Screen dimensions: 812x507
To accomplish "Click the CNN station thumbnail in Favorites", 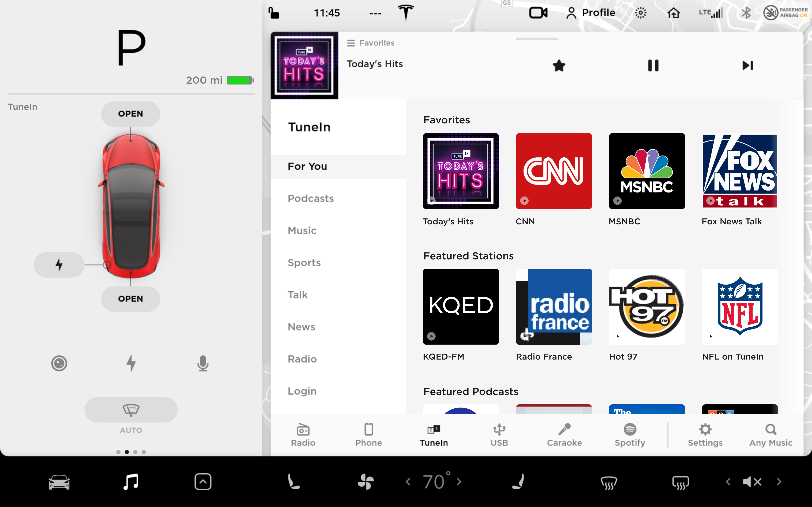I will click(x=554, y=170).
